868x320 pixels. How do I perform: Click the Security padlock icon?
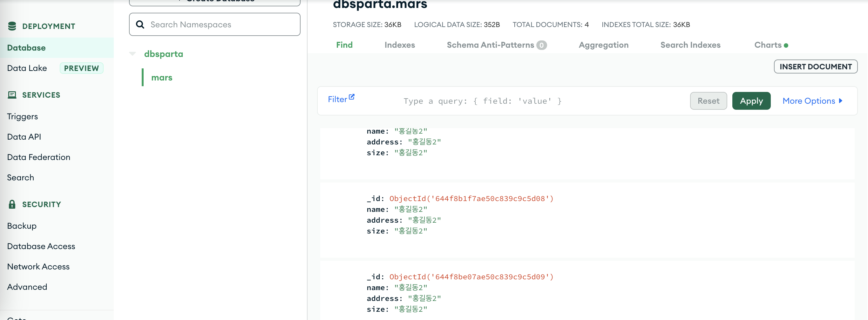pos(12,204)
